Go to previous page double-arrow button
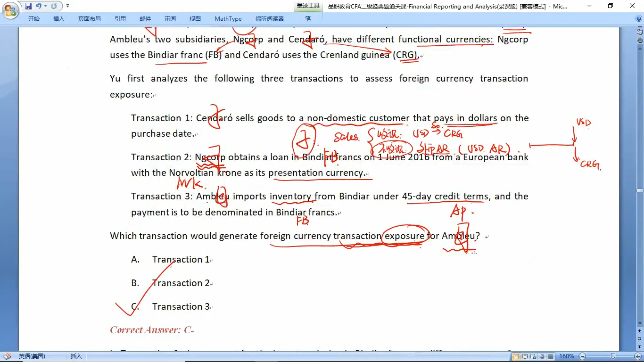The width and height of the screenshot is (644, 362). 640,332
